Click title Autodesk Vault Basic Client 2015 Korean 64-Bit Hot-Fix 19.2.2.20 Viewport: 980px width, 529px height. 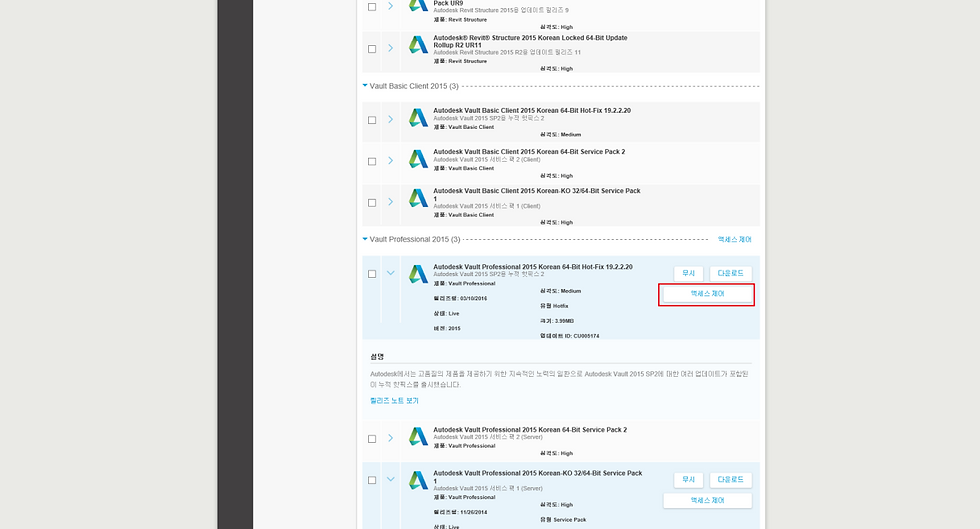click(x=532, y=111)
